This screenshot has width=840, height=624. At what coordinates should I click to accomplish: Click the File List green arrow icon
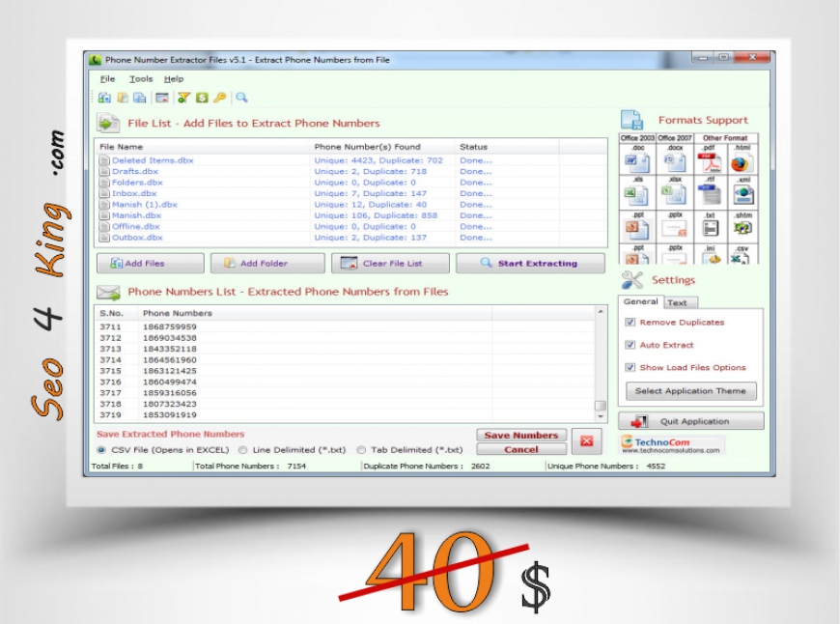pos(108,124)
